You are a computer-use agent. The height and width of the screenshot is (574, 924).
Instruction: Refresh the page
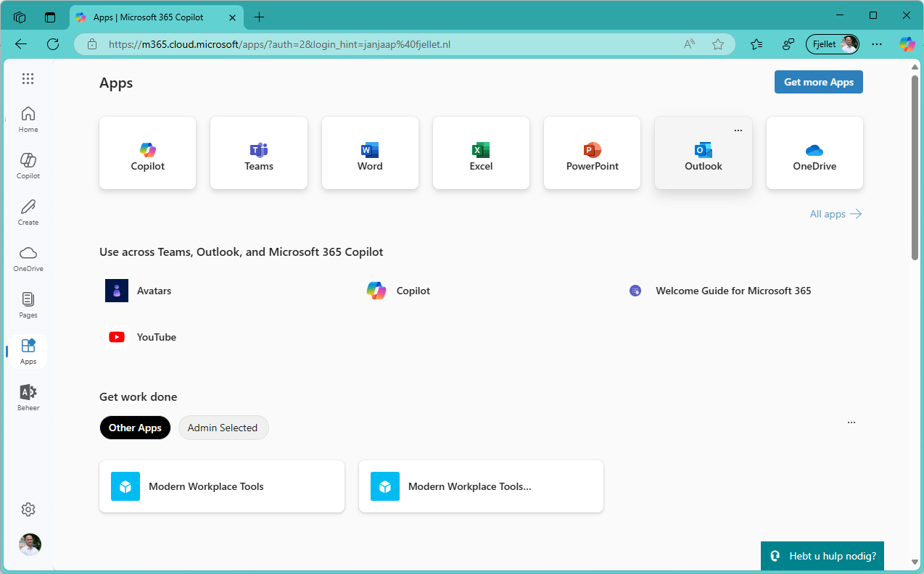(x=53, y=44)
